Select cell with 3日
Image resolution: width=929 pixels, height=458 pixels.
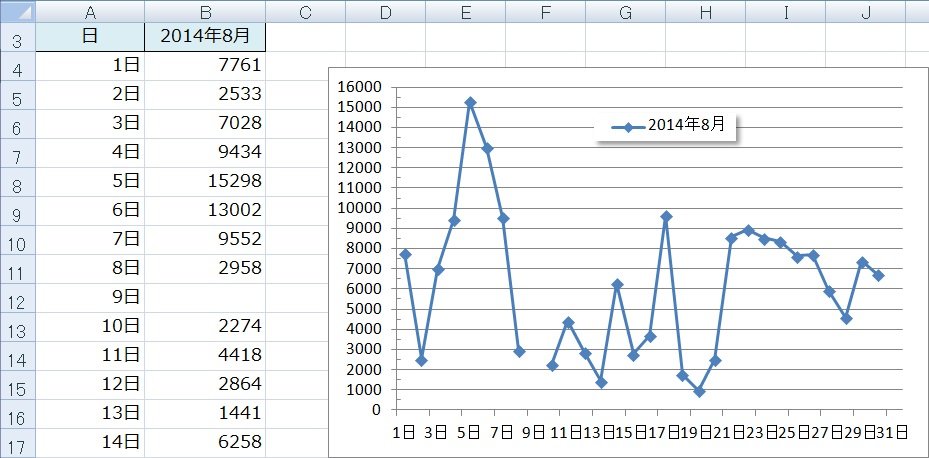click(90, 124)
